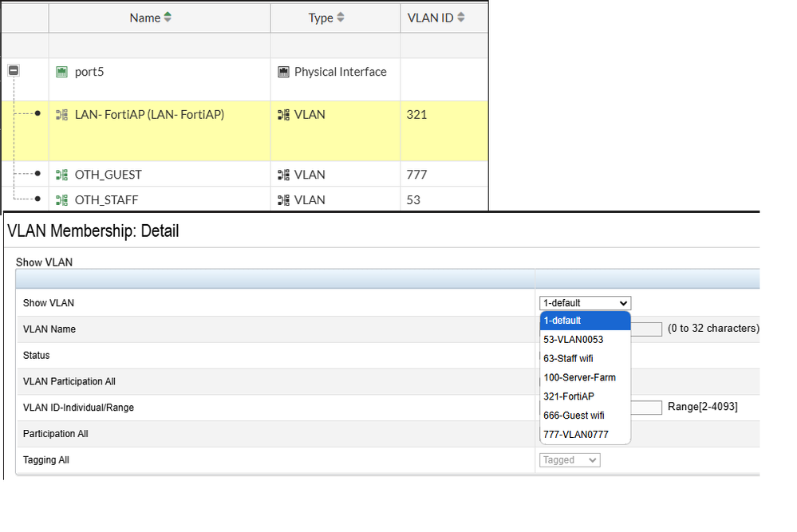
Task: Click the Physical Interface type icon
Action: pos(284,72)
